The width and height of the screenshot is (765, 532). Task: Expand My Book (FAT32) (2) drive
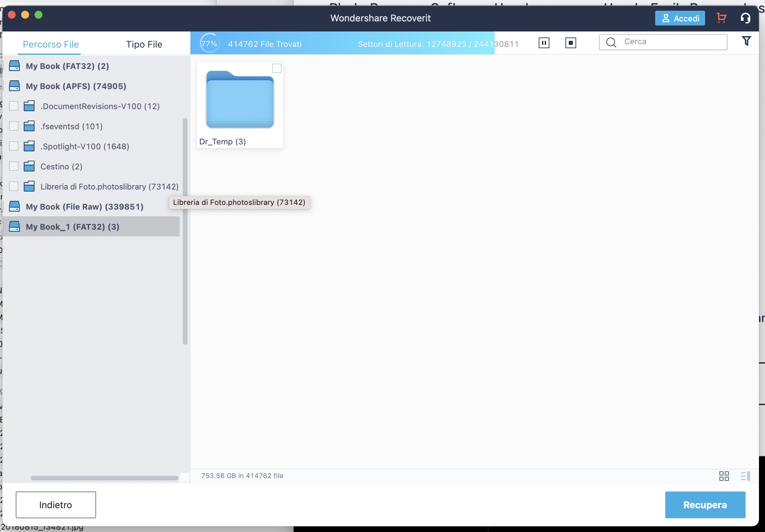click(x=67, y=66)
